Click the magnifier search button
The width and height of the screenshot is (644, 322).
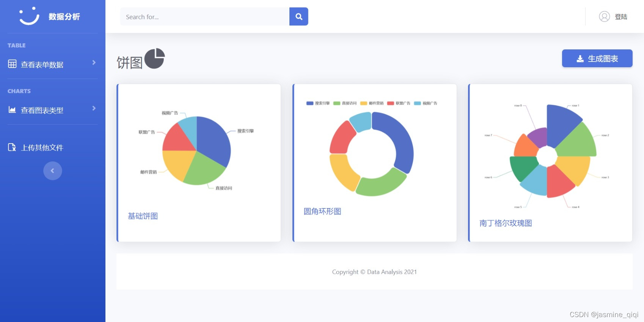click(x=299, y=17)
